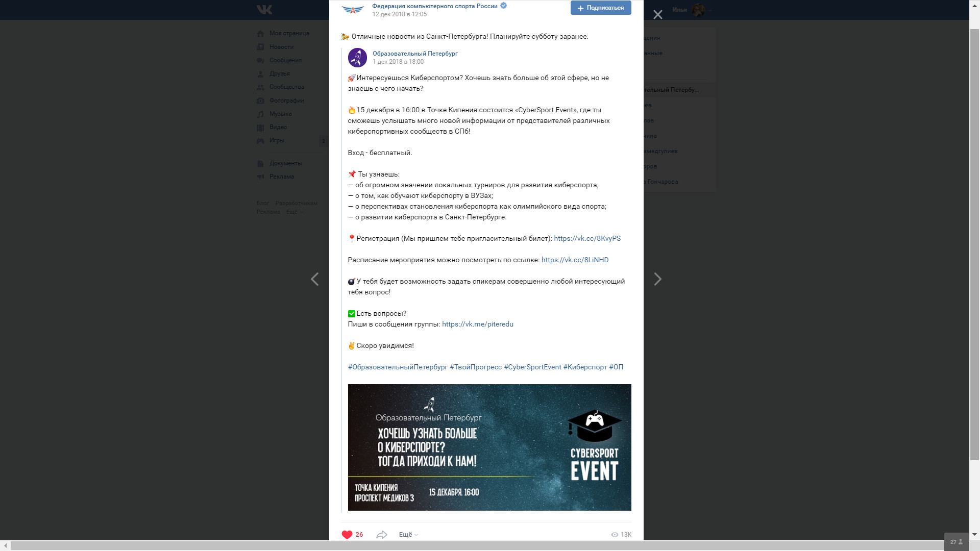Image resolution: width=980 pixels, height=551 pixels.
Task: Go to the previous post with the left arrow
Action: [315, 279]
